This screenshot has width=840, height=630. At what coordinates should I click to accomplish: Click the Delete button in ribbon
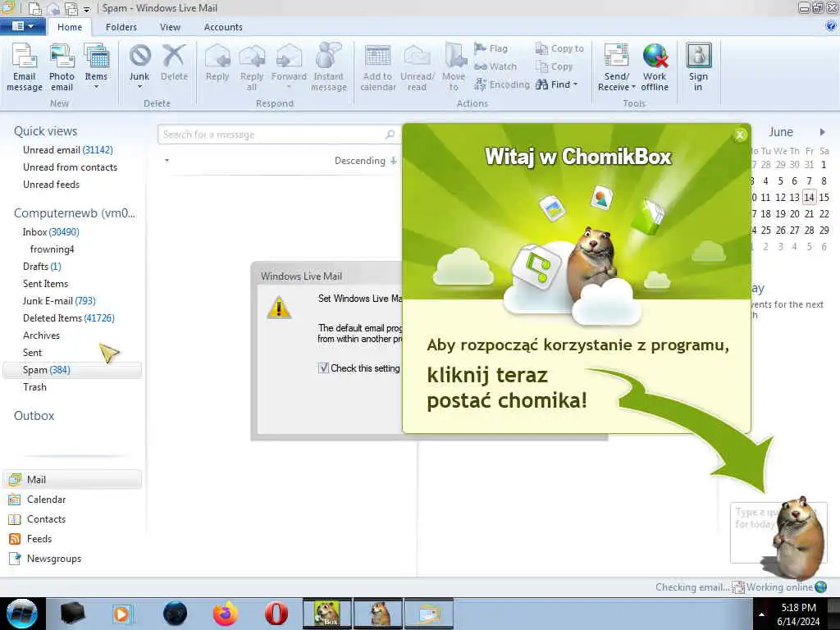point(174,63)
